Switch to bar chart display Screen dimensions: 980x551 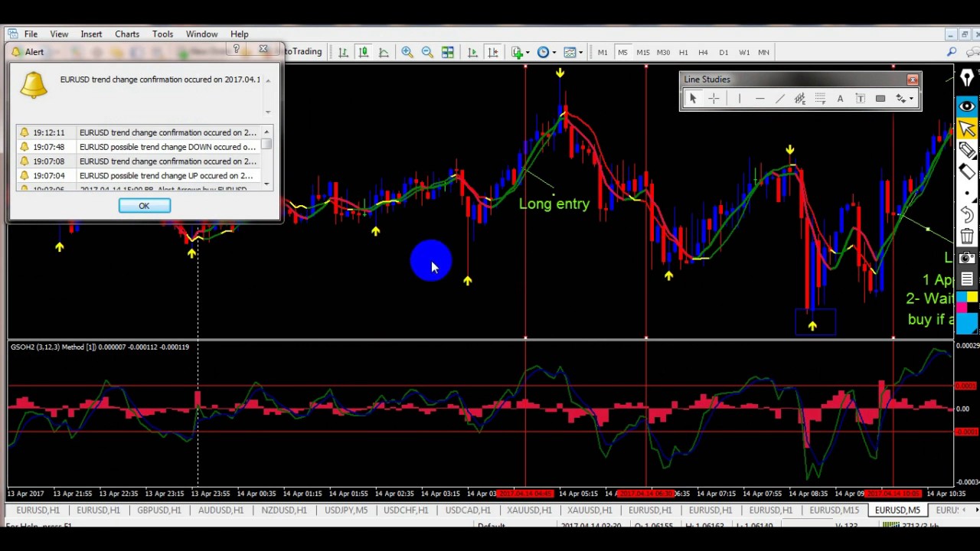pyautogui.click(x=343, y=52)
